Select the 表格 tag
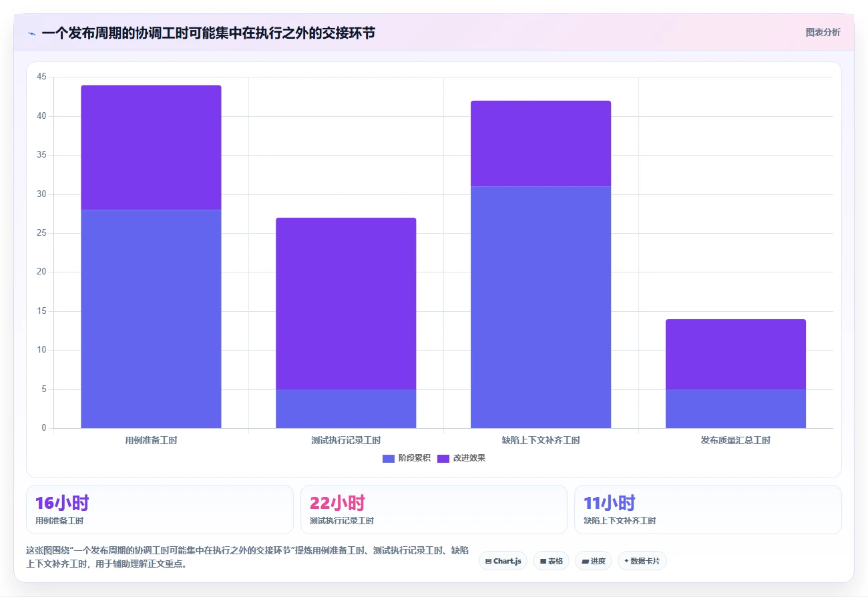The height and width of the screenshot is (597, 868). click(551, 561)
